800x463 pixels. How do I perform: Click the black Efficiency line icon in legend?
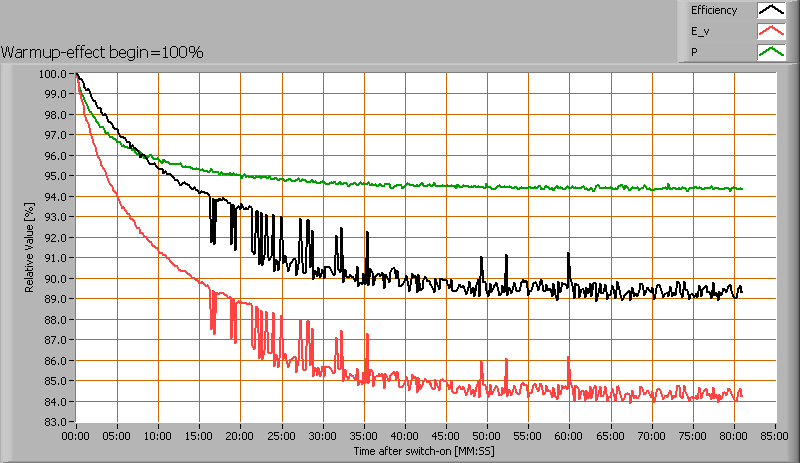[771, 11]
